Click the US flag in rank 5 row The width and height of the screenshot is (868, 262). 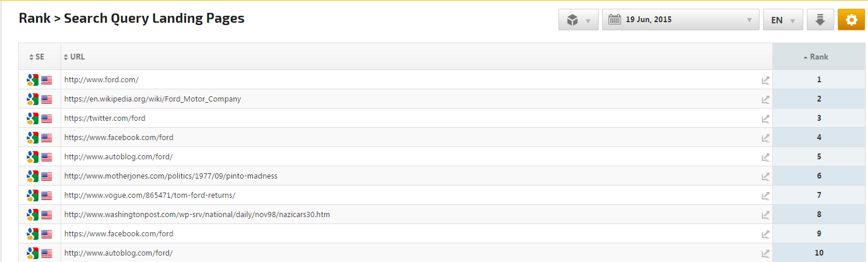[47, 157]
